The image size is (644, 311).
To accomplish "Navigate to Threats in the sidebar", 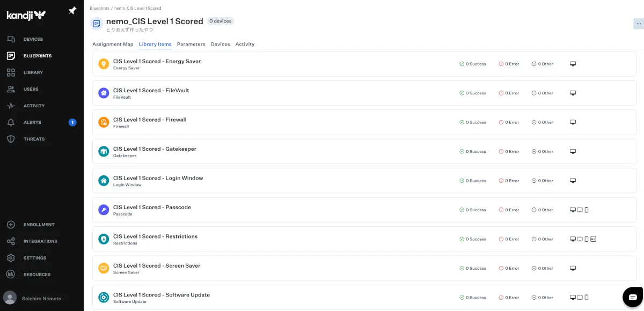I will pos(34,139).
